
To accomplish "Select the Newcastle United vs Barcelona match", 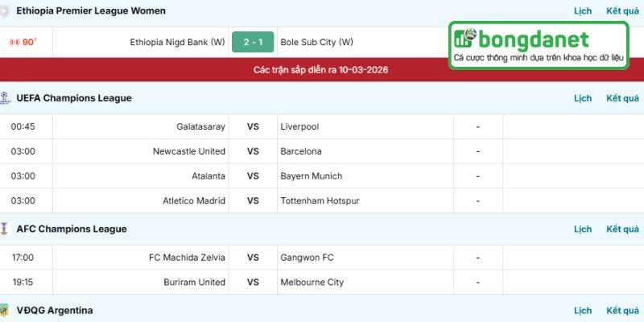I will click(x=253, y=151).
